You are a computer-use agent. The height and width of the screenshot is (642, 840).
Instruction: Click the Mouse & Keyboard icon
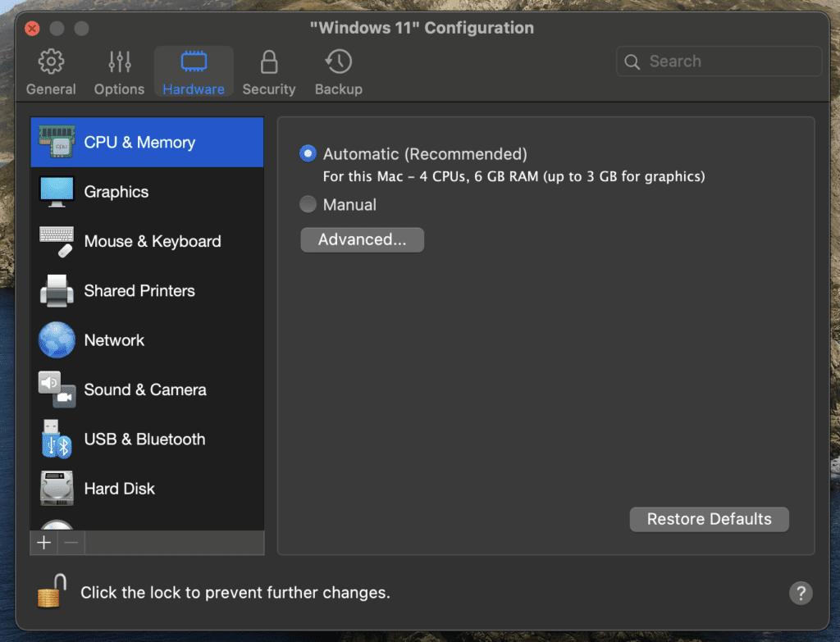click(57, 242)
